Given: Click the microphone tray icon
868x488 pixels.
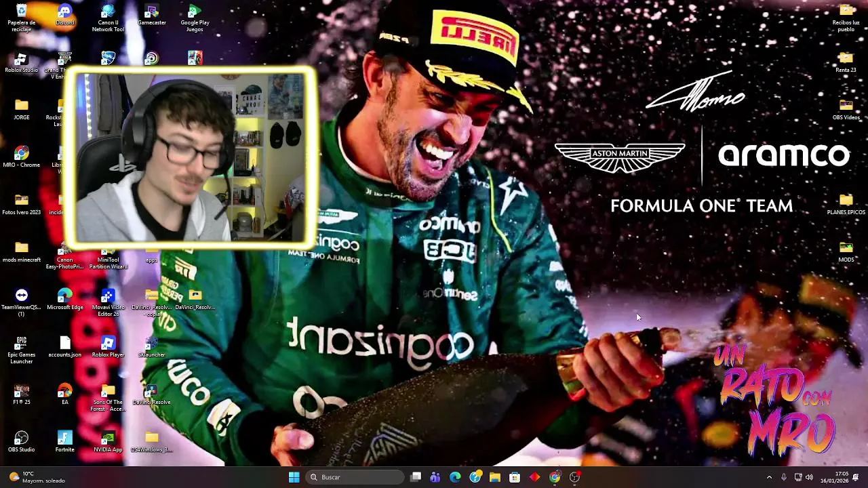Looking at the screenshot, I should click(784, 477).
